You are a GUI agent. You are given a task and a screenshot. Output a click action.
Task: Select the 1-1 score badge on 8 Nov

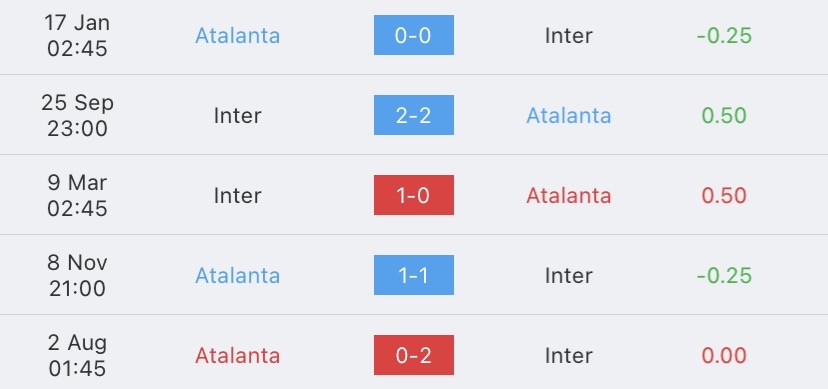413,275
